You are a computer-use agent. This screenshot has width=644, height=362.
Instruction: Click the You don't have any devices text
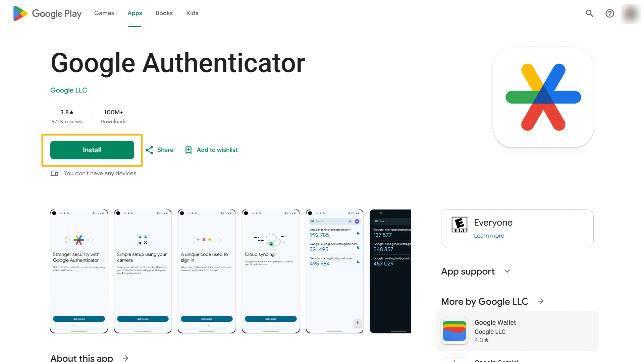[100, 173]
